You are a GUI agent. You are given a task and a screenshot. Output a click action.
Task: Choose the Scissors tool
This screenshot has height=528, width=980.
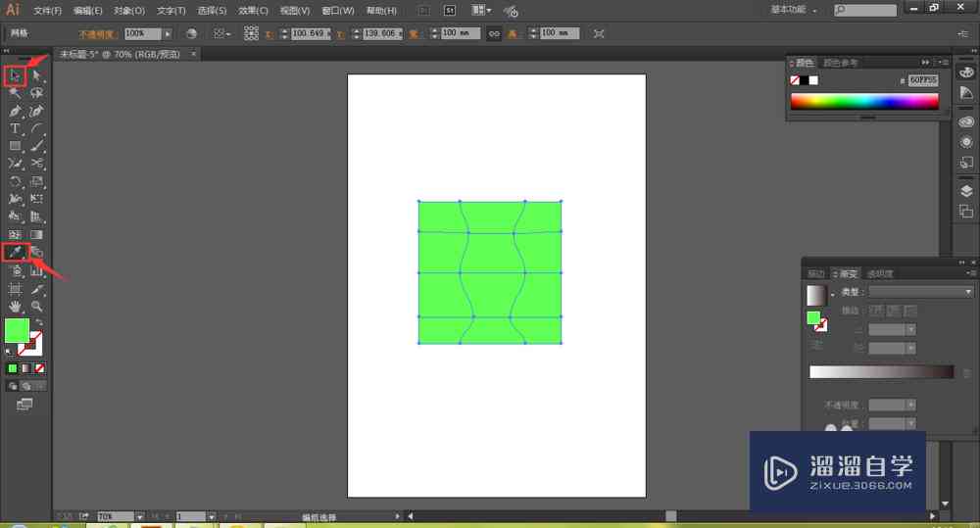point(36,164)
